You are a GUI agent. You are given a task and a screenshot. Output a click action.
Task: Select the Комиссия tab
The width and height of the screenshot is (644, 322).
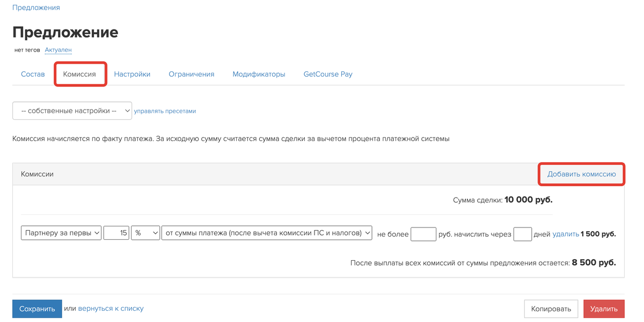pyautogui.click(x=79, y=74)
